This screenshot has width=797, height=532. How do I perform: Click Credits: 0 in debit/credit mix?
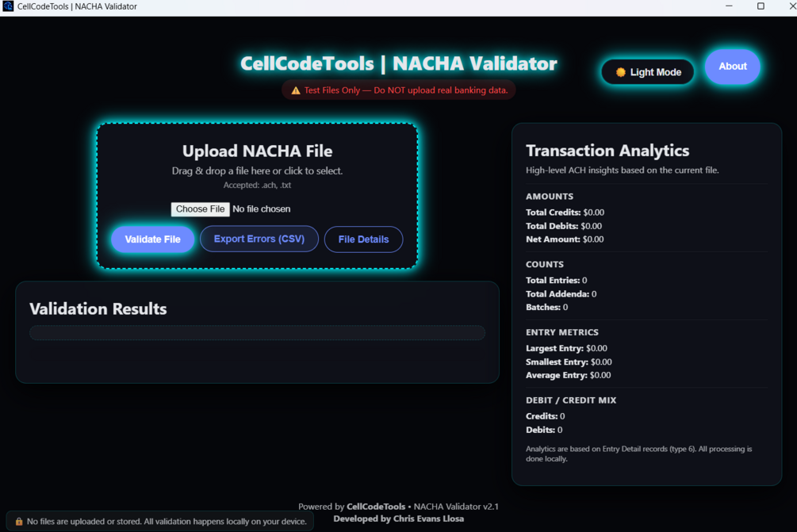[546, 416]
